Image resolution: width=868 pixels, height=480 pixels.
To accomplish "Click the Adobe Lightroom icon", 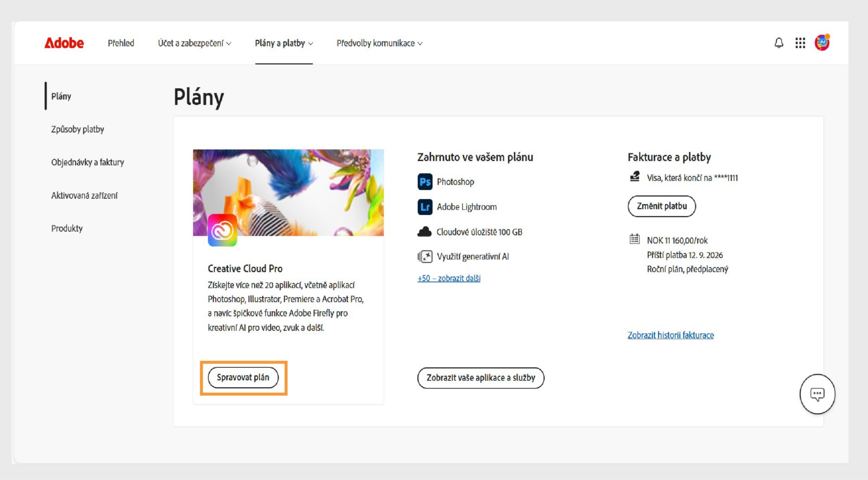I will click(425, 207).
